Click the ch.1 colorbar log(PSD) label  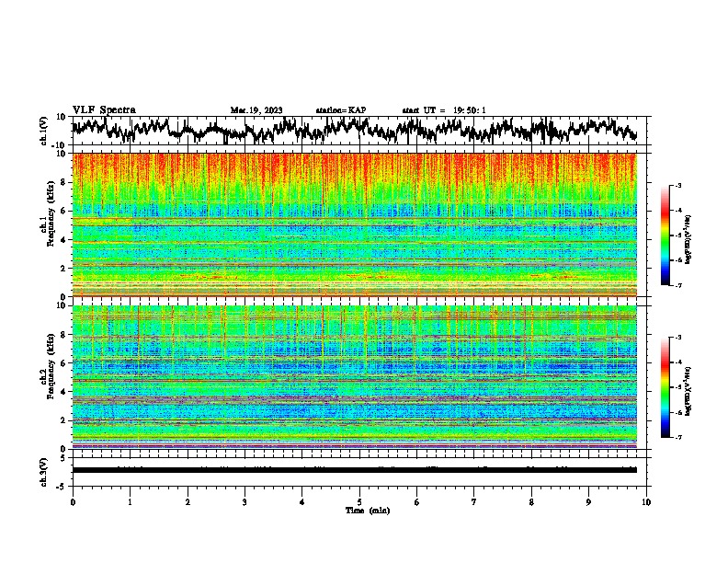pos(688,239)
